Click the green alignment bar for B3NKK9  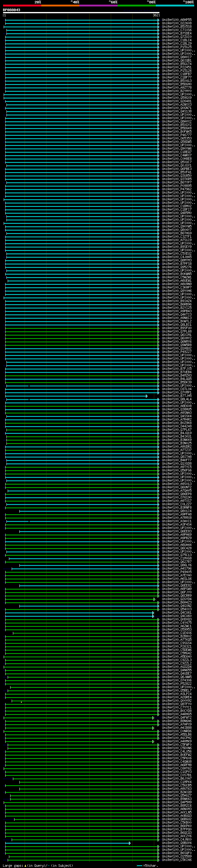coord(81,440)
